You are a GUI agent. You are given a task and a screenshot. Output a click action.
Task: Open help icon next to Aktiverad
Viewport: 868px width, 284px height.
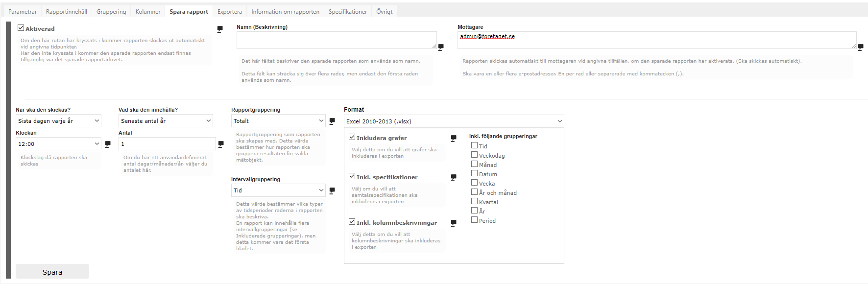[220, 29]
